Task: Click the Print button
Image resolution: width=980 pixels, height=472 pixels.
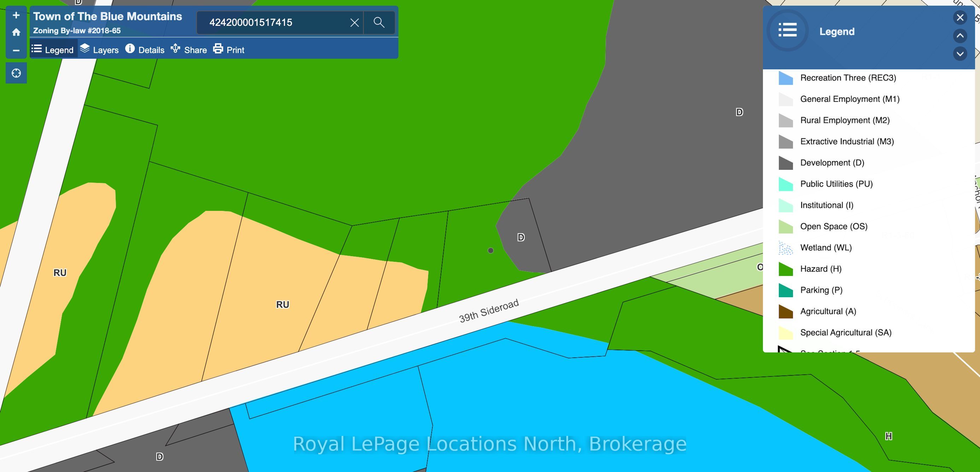Action: coord(229,50)
